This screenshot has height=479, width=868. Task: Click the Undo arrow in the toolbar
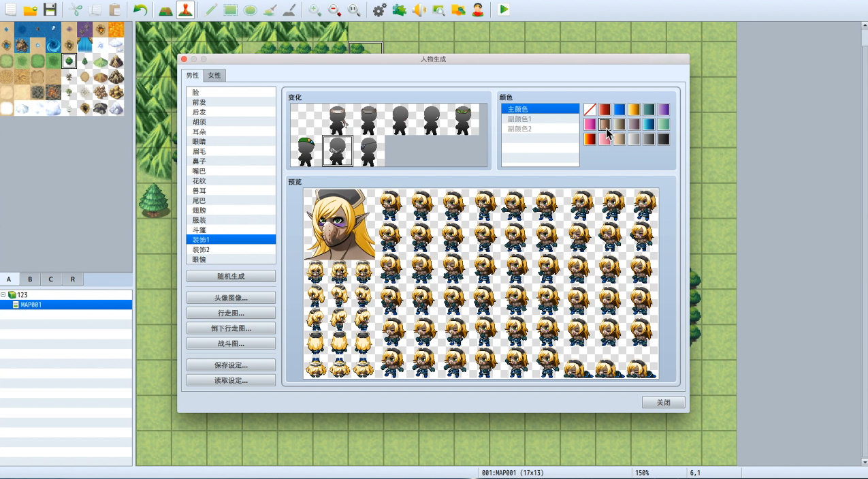click(140, 10)
